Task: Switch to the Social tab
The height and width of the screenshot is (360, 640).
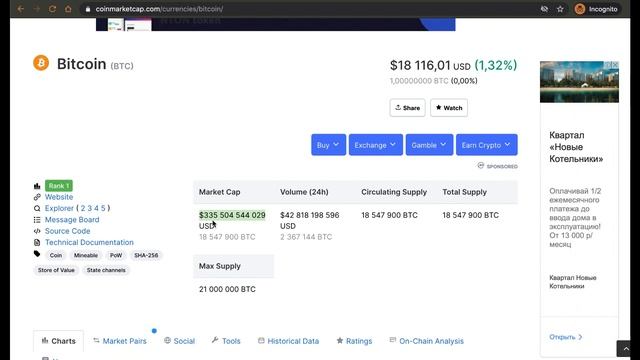Action: [x=179, y=341]
